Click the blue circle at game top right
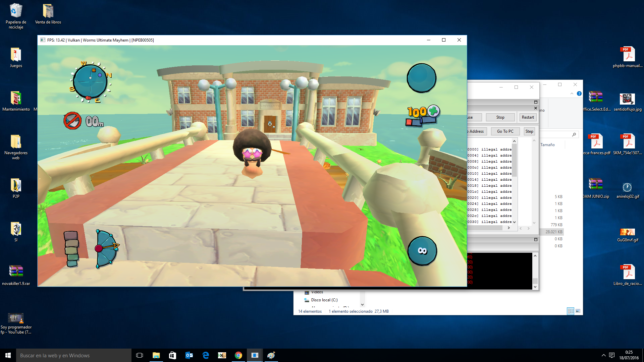 (422, 78)
